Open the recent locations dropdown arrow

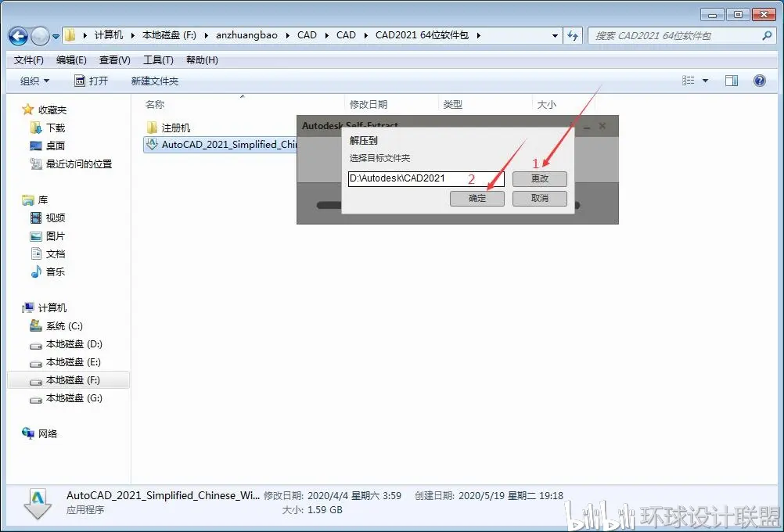56,36
